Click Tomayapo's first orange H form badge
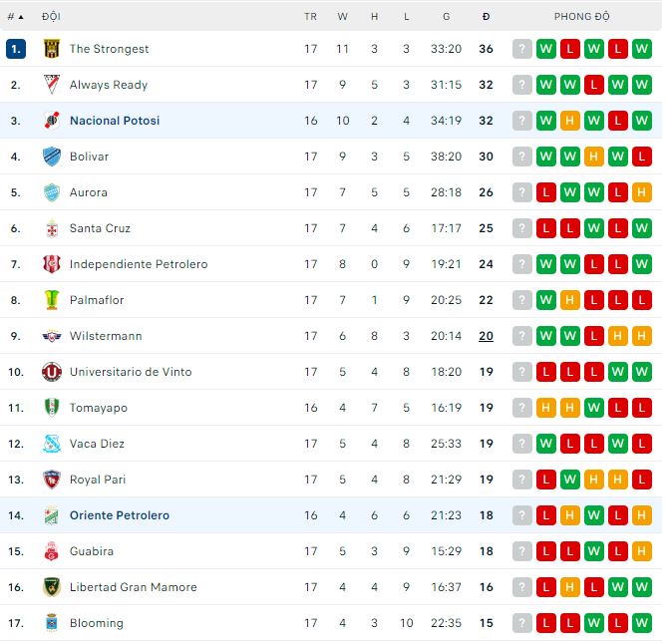This screenshot has width=667, height=644. tap(545, 408)
